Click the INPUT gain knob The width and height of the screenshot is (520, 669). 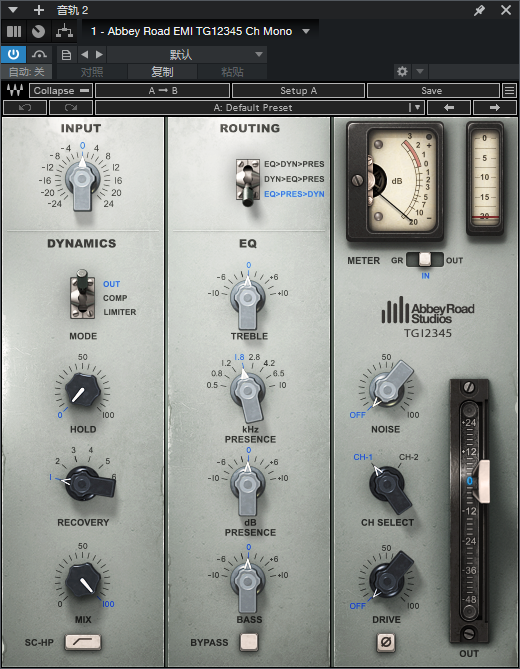[x=82, y=179]
